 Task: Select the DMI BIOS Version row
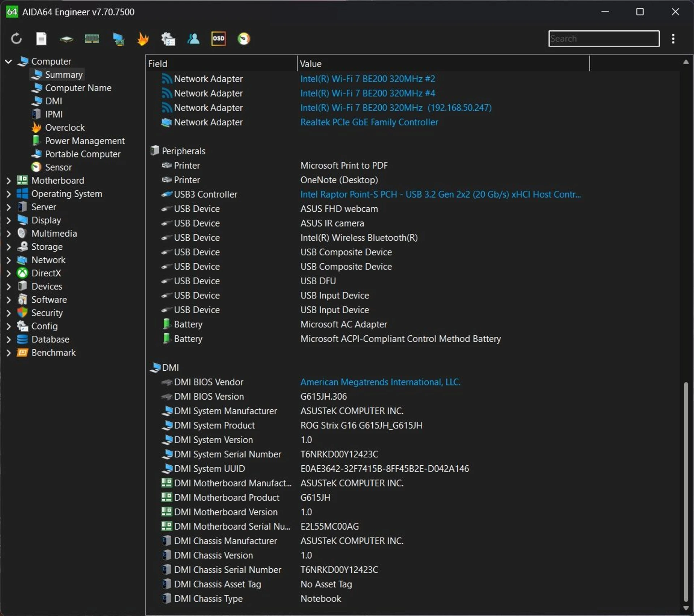click(x=412, y=397)
